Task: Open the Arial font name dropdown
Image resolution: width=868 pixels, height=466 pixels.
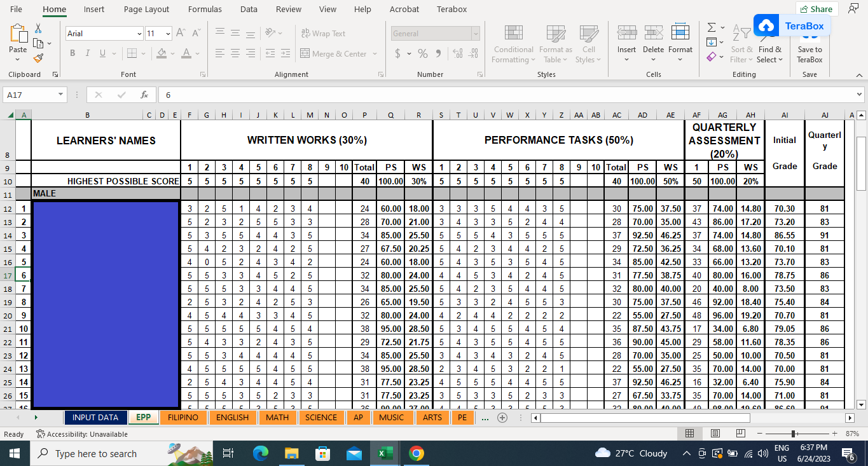Action: pyautogui.click(x=139, y=34)
